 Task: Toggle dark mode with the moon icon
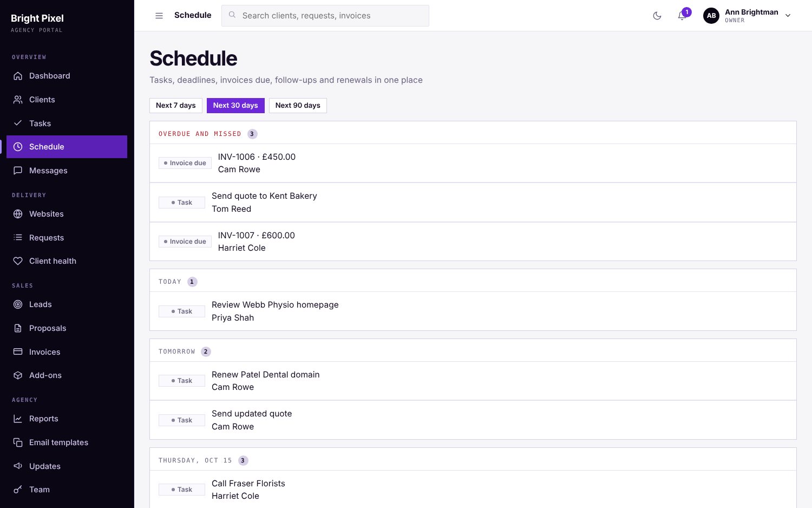(657, 16)
